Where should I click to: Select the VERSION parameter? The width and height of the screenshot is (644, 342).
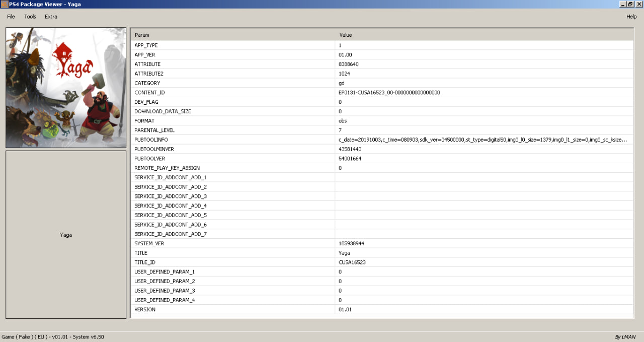point(145,310)
